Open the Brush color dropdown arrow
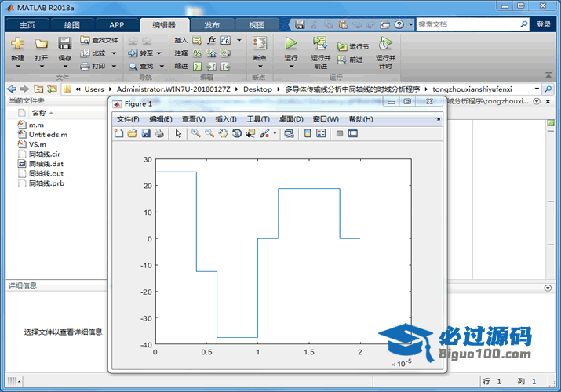The height and width of the screenshot is (392, 561). 275,133
